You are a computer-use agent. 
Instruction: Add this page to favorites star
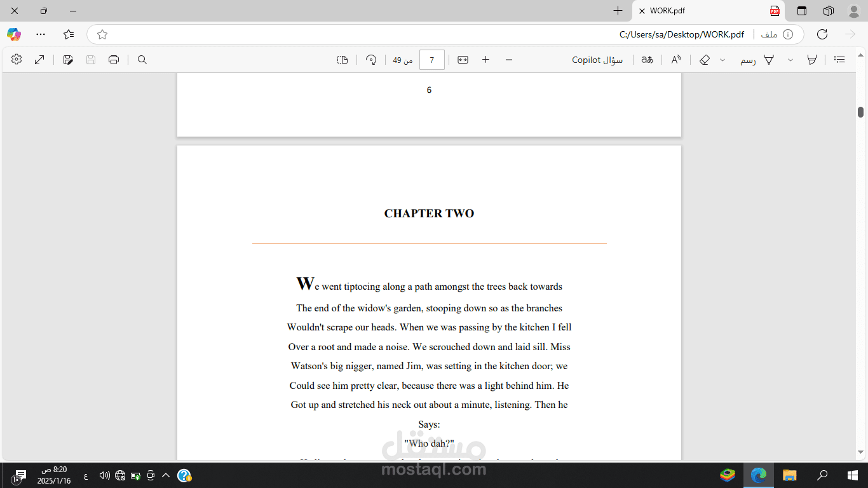click(x=102, y=34)
